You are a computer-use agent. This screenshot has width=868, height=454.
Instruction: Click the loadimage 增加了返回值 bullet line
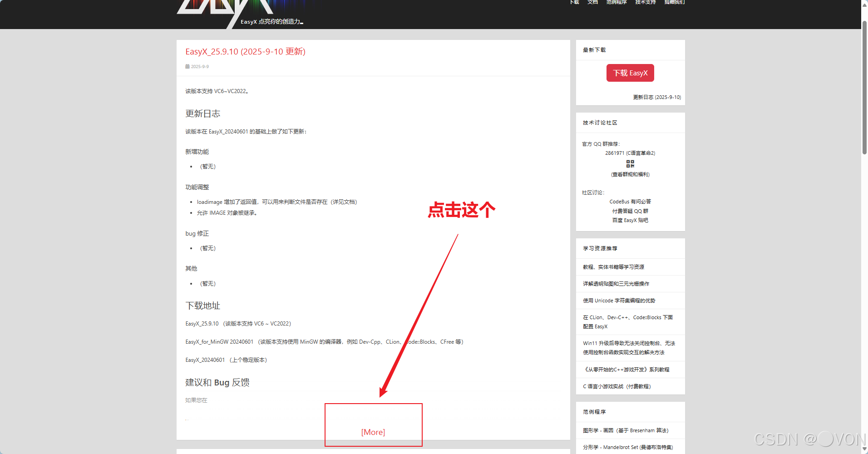277,202
